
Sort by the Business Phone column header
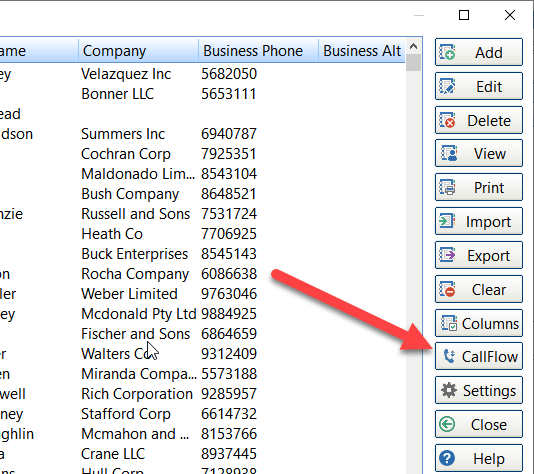tap(258, 51)
